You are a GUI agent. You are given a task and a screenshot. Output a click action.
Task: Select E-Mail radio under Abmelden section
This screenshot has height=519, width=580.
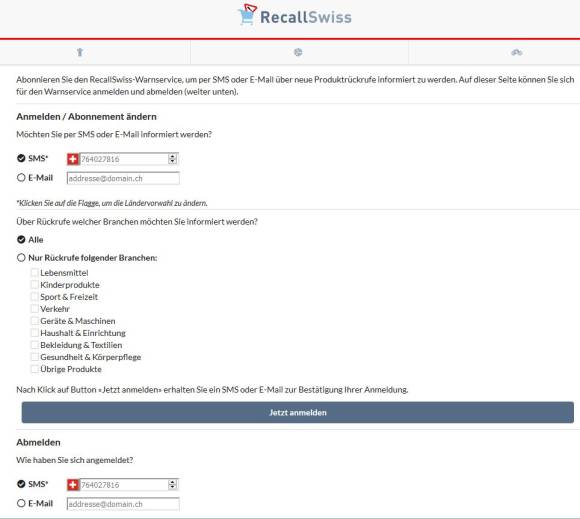(21, 503)
